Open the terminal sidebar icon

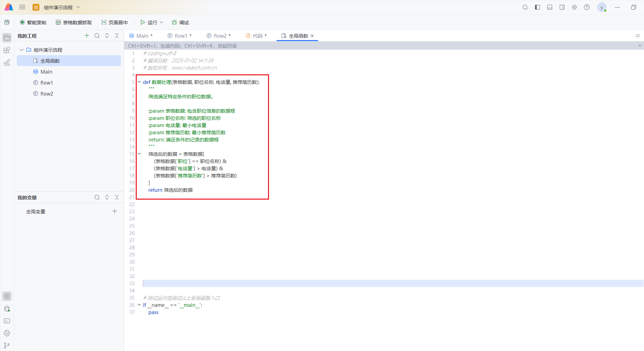pos(7,321)
